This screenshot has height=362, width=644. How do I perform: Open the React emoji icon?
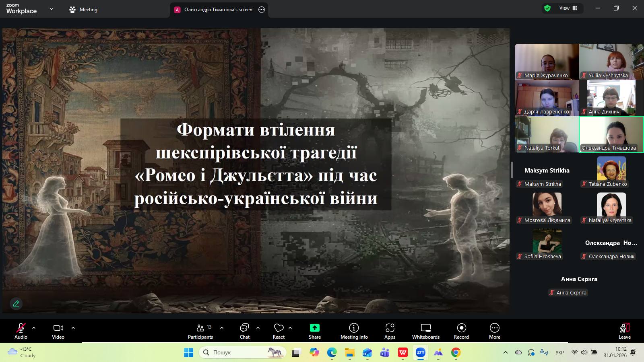point(279,328)
